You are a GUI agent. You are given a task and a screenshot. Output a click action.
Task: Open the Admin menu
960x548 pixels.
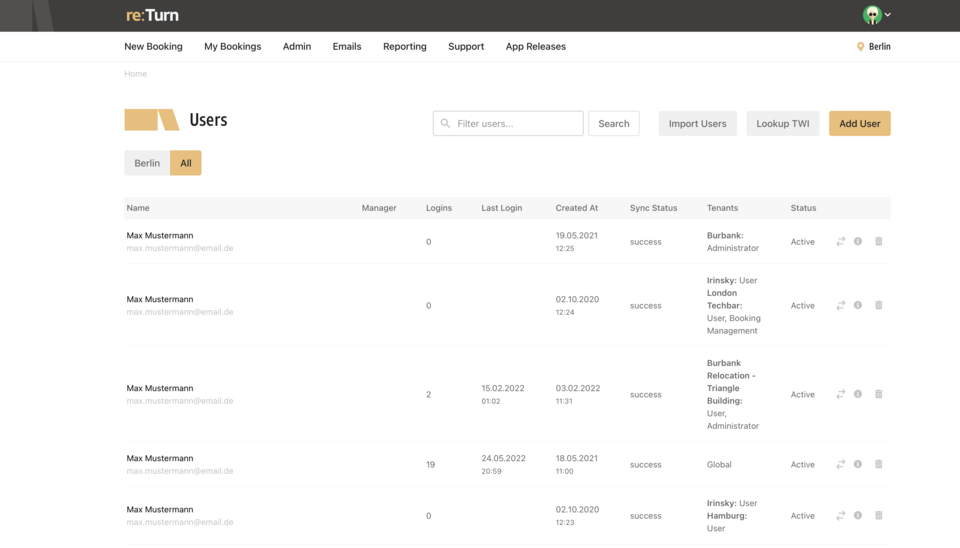pyautogui.click(x=297, y=47)
